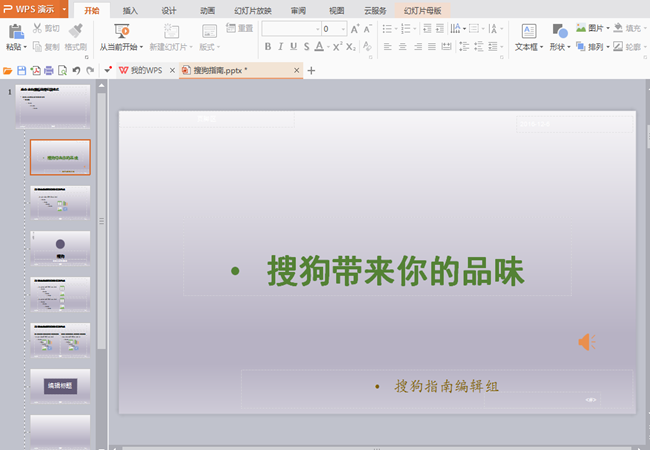The width and height of the screenshot is (650, 450).
Task: Open the font size dropdown
Action: [x=343, y=29]
